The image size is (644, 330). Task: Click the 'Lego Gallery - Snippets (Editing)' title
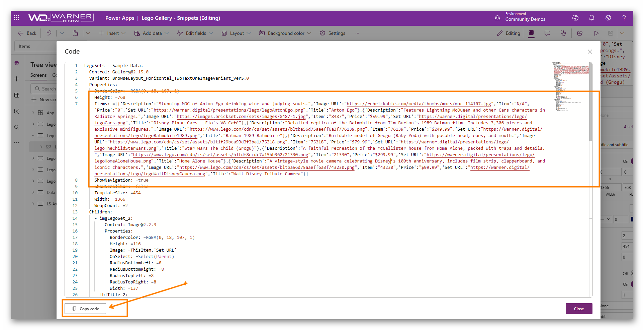click(181, 18)
